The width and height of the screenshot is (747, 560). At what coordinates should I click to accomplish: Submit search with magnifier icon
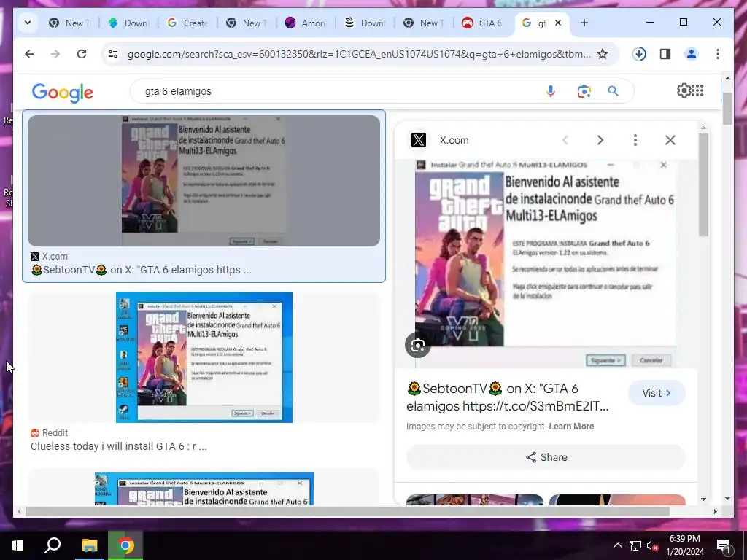tap(613, 91)
